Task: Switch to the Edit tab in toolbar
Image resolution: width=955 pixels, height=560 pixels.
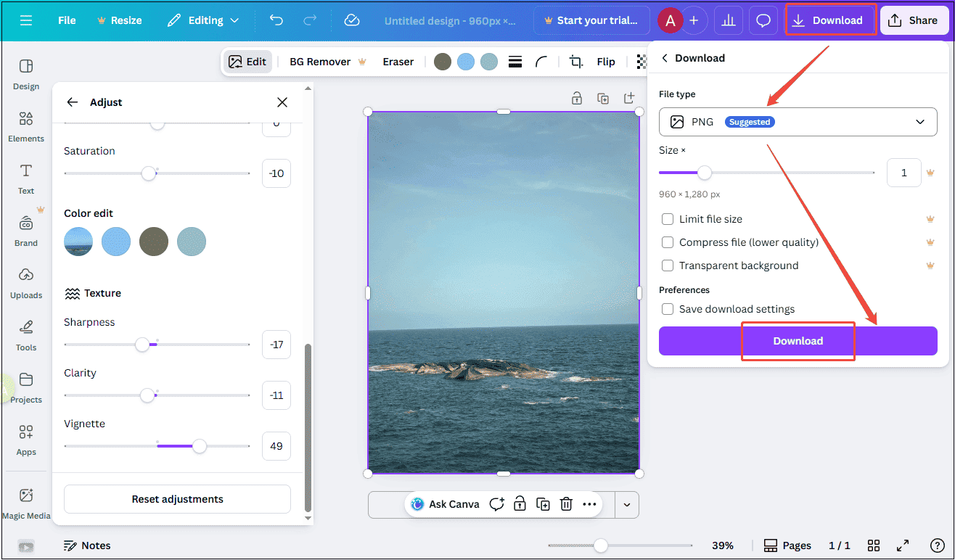Action: pyautogui.click(x=247, y=62)
